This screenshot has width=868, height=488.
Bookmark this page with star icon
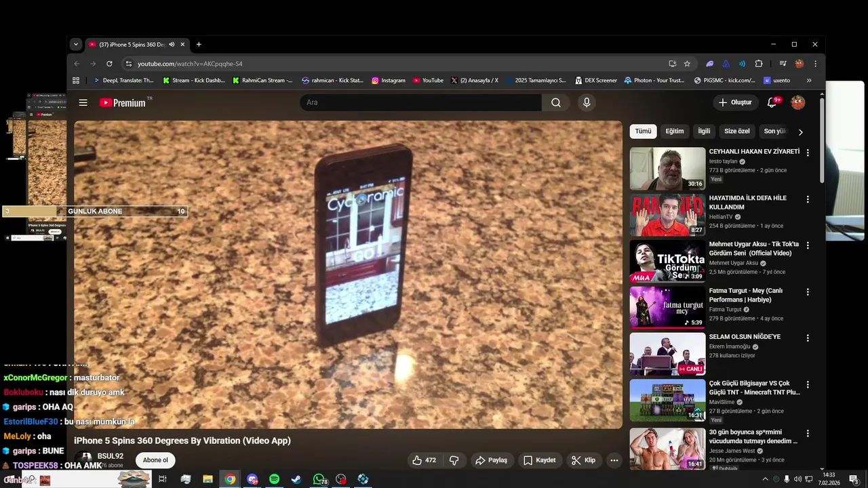[687, 64]
